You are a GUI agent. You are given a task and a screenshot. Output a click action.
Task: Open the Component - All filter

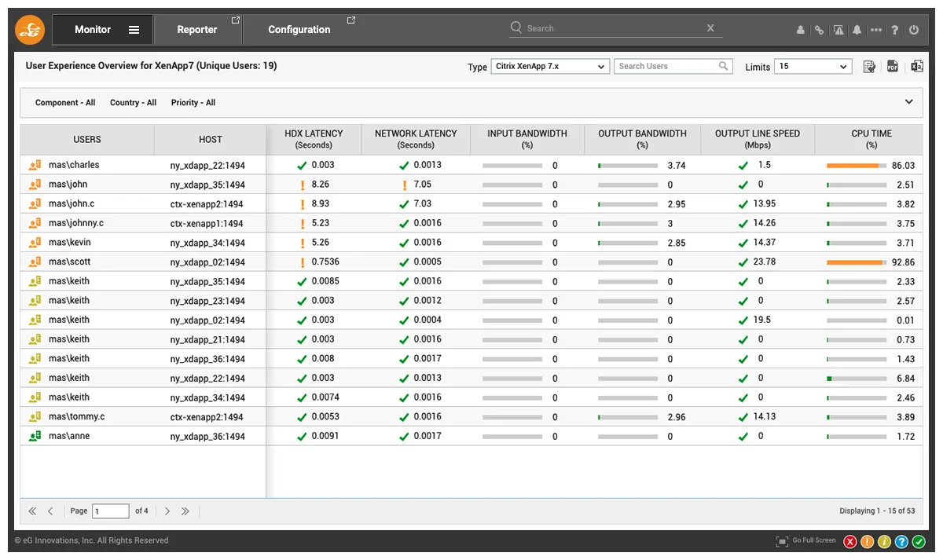coord(65,103)
